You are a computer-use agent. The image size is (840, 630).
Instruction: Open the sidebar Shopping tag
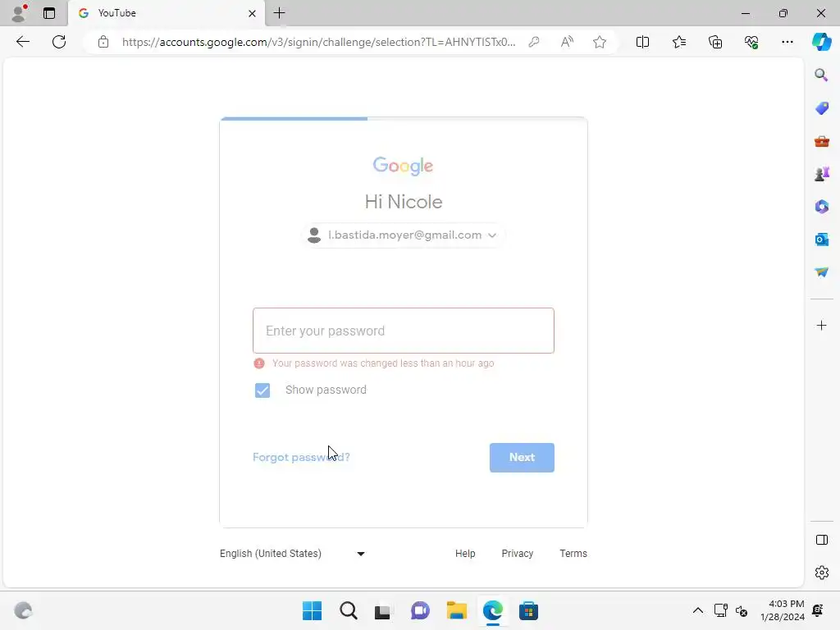(x=821, y=108)
